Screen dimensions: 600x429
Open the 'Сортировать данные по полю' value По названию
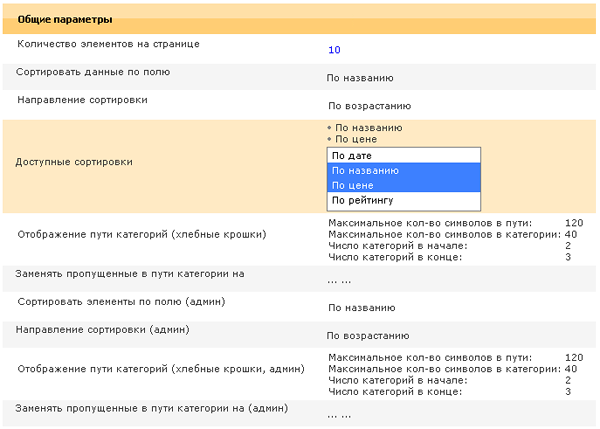click(360, 78)
